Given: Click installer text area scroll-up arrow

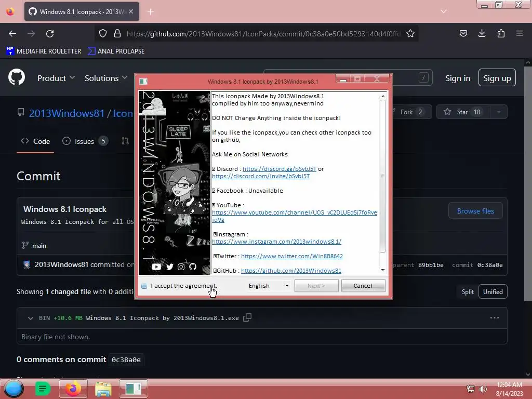Looking at the screenshot, I should point(383,96).
